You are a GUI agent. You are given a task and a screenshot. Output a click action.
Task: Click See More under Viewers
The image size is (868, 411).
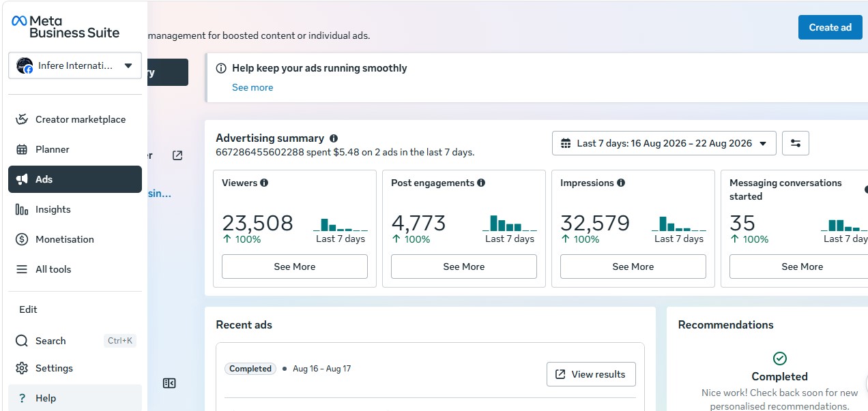pos(295,267)
